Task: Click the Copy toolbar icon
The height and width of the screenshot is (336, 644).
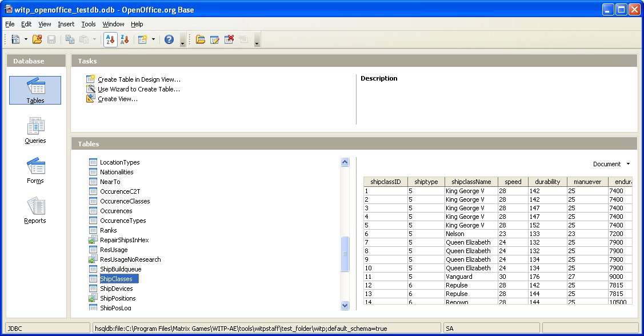Action: [70, 39]
